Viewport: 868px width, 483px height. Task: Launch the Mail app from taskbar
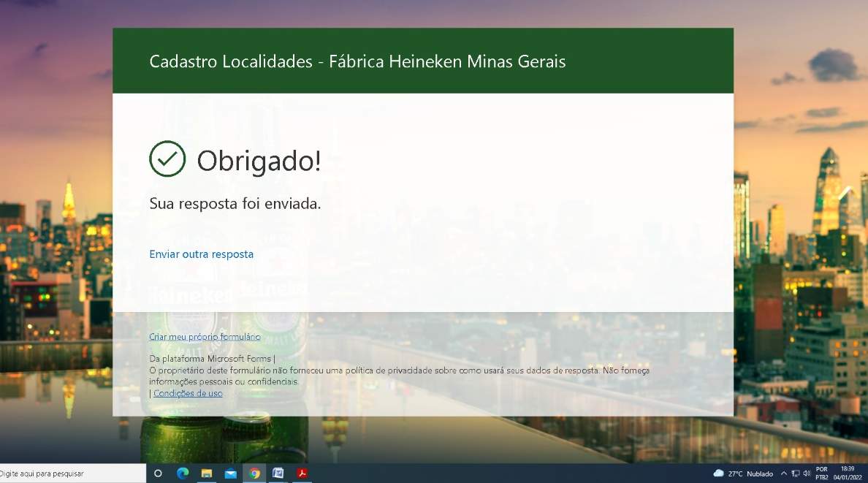tap(230, 474)
